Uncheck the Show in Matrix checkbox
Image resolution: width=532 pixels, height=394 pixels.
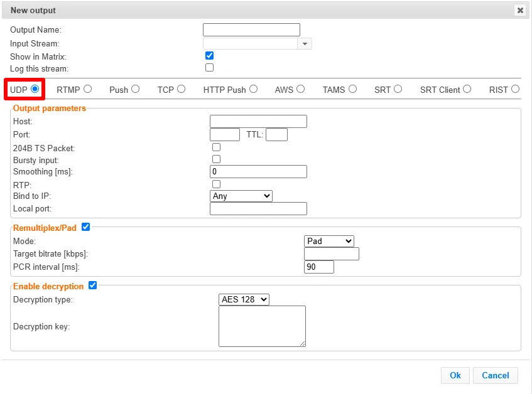pos(209,56)
